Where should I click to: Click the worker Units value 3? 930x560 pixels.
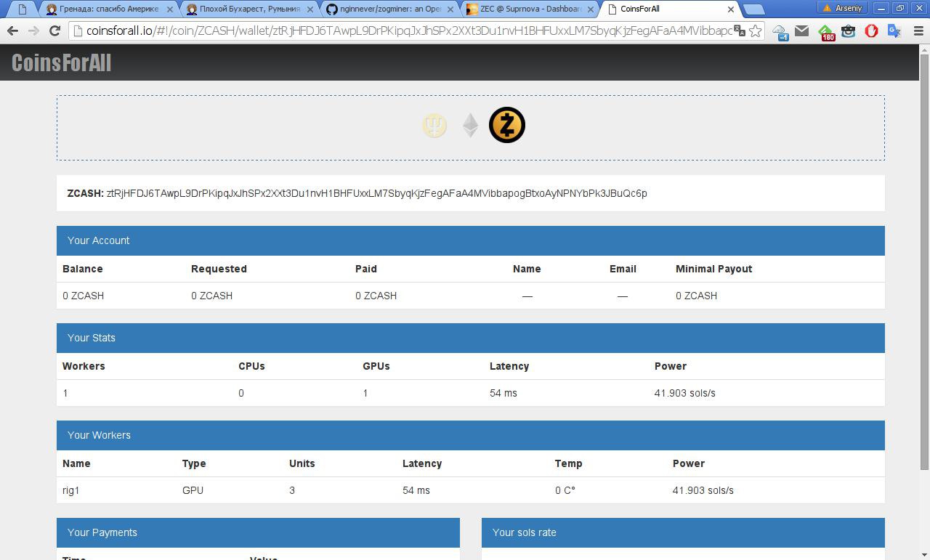292,490
